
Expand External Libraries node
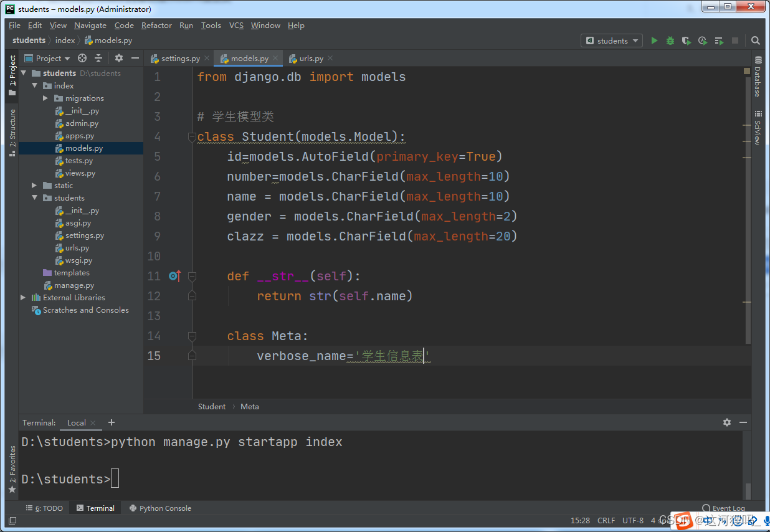[24, 297]
